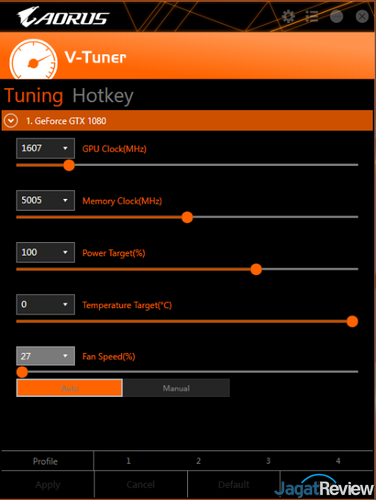Click the Default button
Viewport: 376px width, 500px height.
[234, 485]
